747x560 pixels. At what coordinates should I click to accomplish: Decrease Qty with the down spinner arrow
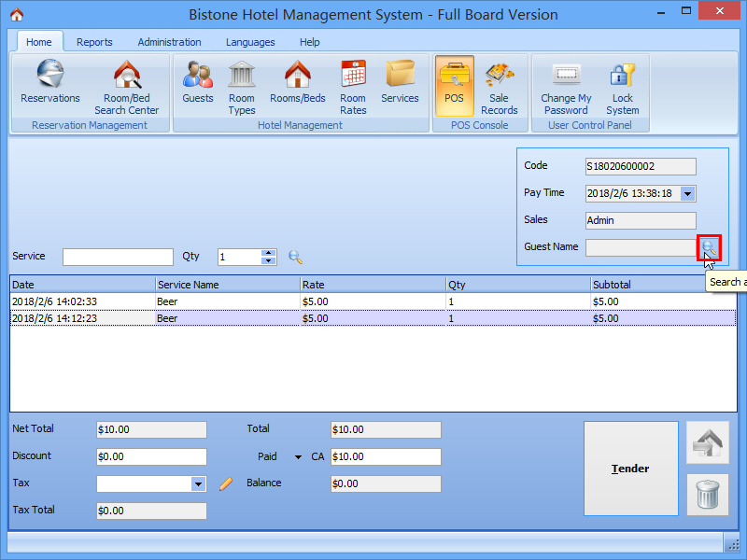[269, 261]
